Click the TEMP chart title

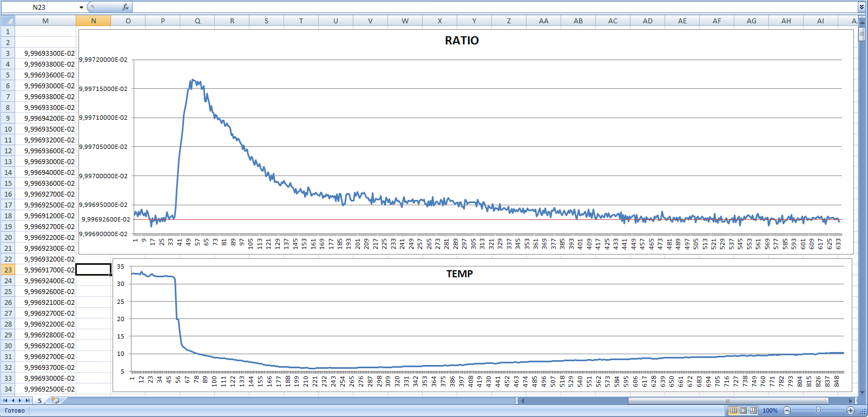click(459, 274)
